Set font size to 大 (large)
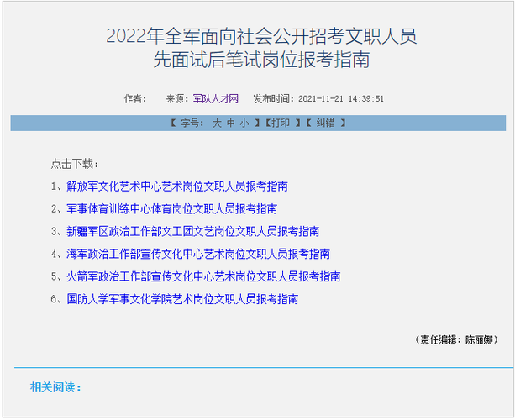Screen dimensions: 515x420 pos(217,123)
